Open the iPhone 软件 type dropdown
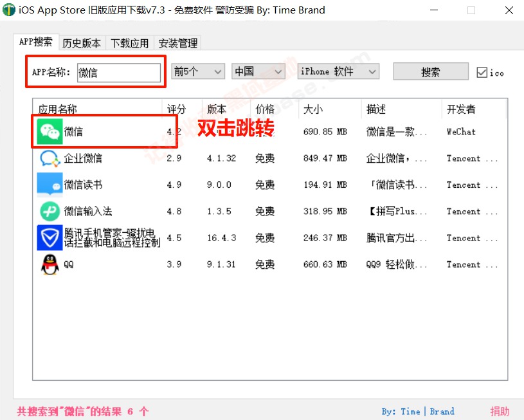 click(x=338, y=72)
